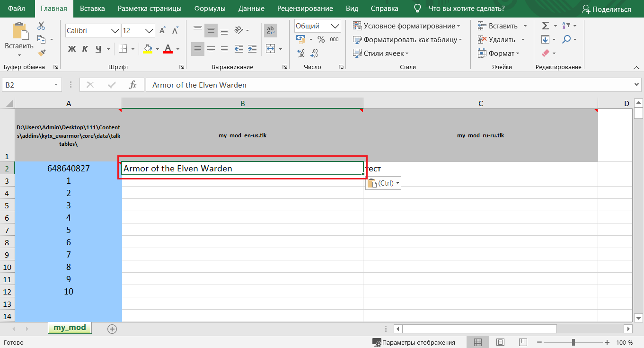Toggle Underline (Ч) formatting
Viewport: 644px width, 348px height.
(x=98, y=48)
